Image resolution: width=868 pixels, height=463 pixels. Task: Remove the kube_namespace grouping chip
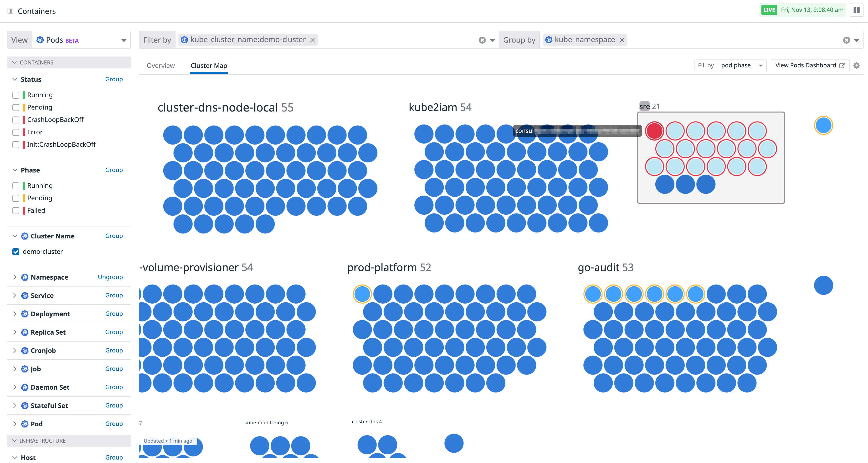point(622,39)
